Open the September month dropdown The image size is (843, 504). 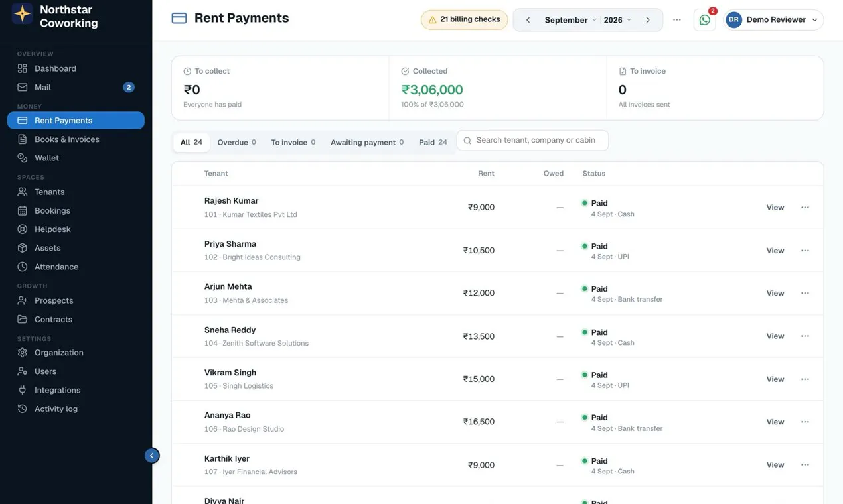tap(570, 20)
